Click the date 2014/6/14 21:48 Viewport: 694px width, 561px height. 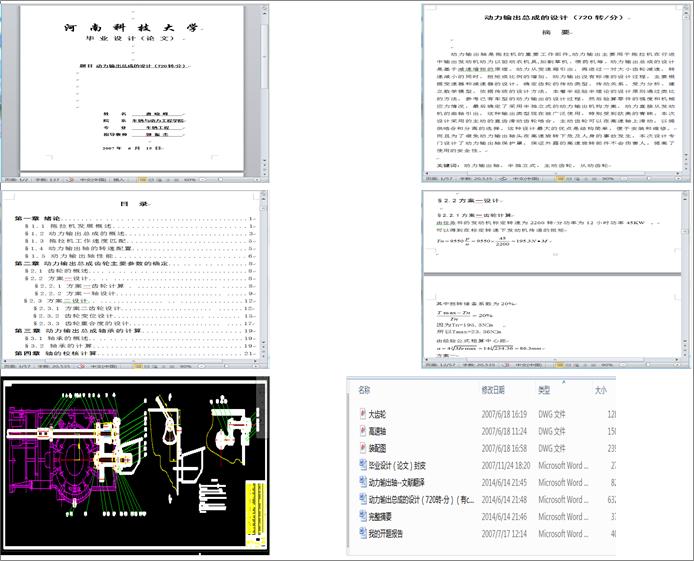point(504,500)
